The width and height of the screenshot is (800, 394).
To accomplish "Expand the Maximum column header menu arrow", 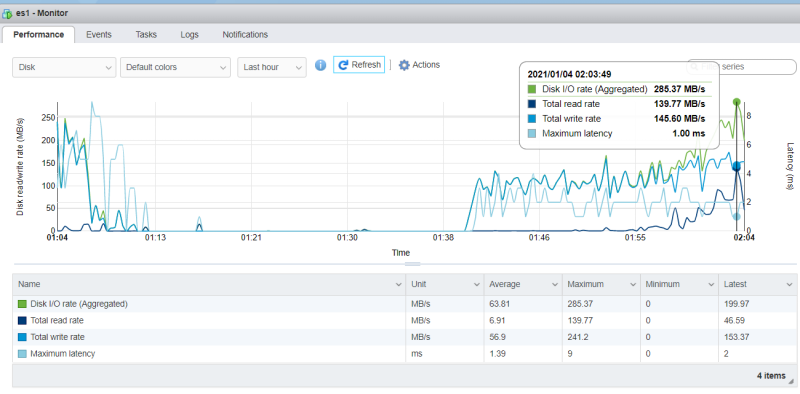I will click(x=633, y=285).
